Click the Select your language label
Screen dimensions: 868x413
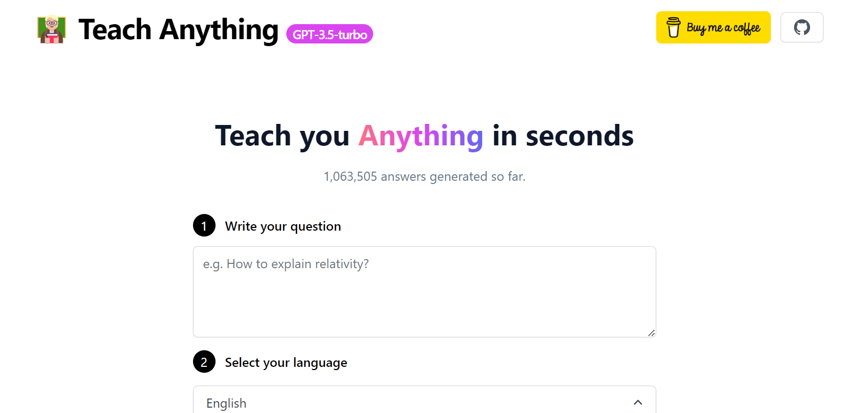click(x=286, y=362)
